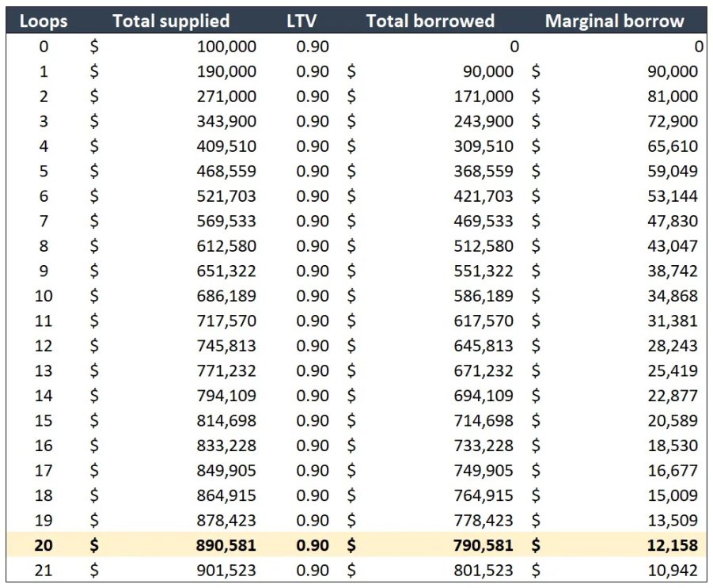Click the 586,189 total borrowed cell
713x588 pixels.
(x=484, y=296)
